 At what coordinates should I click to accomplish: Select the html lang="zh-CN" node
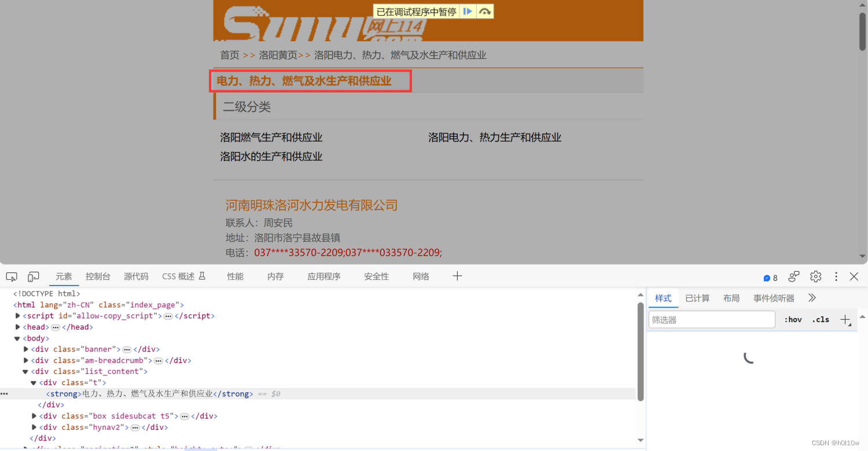click(x=98, y=305)
